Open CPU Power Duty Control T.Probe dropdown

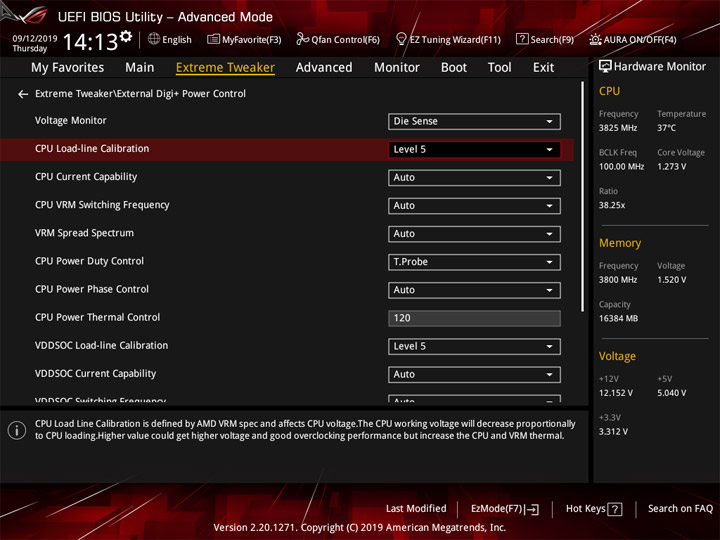tap(474, 262)
